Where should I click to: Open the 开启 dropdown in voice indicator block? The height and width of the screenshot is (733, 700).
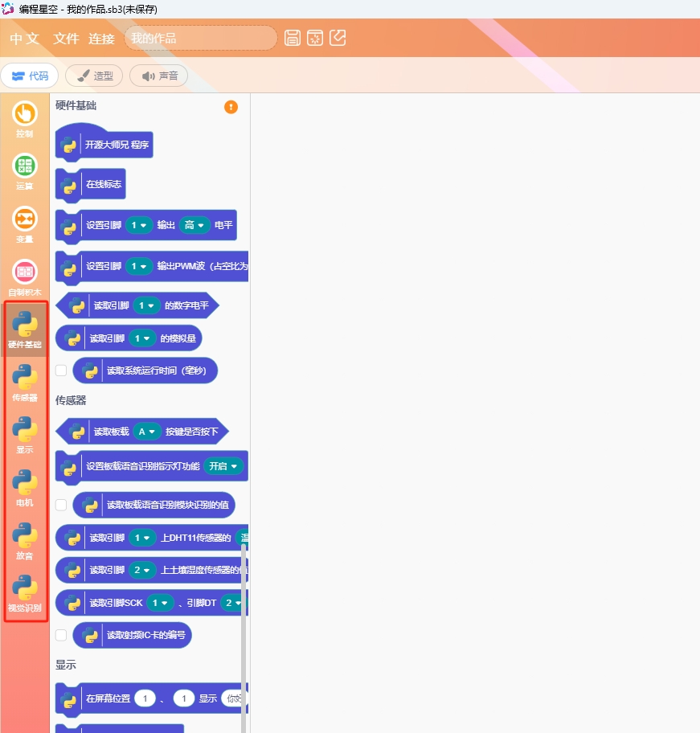tap(223, 466)
